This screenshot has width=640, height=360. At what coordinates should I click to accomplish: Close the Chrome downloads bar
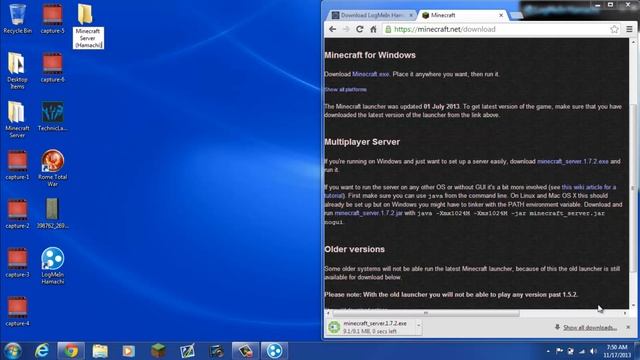(x=628, y=327)
